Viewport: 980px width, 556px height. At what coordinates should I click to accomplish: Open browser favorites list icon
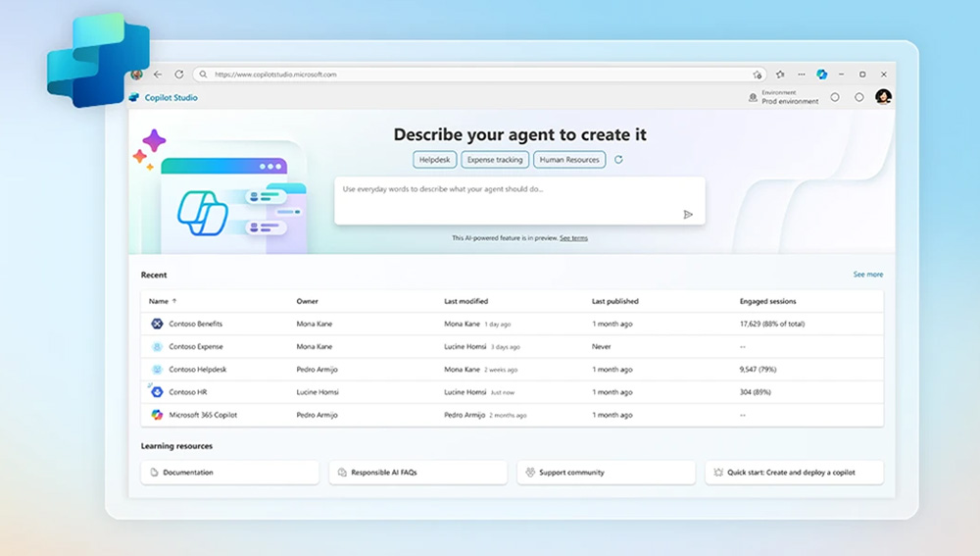[780, 75]
